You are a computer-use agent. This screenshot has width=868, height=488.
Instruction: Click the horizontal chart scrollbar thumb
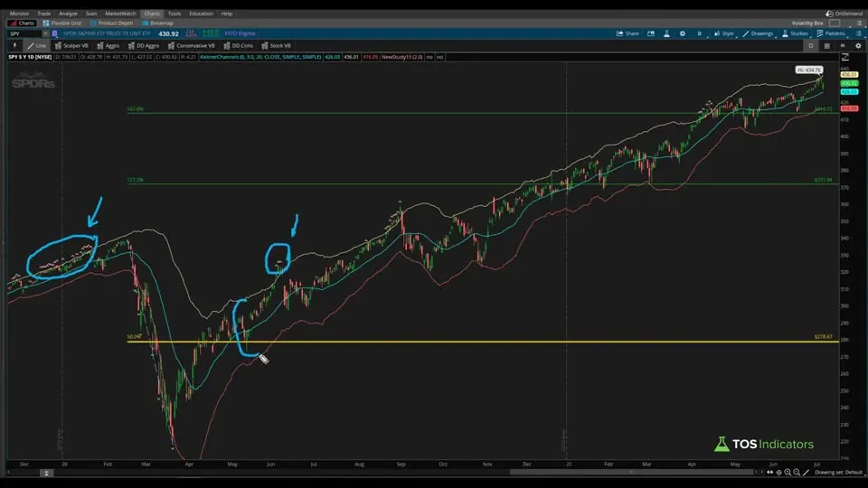632,472
